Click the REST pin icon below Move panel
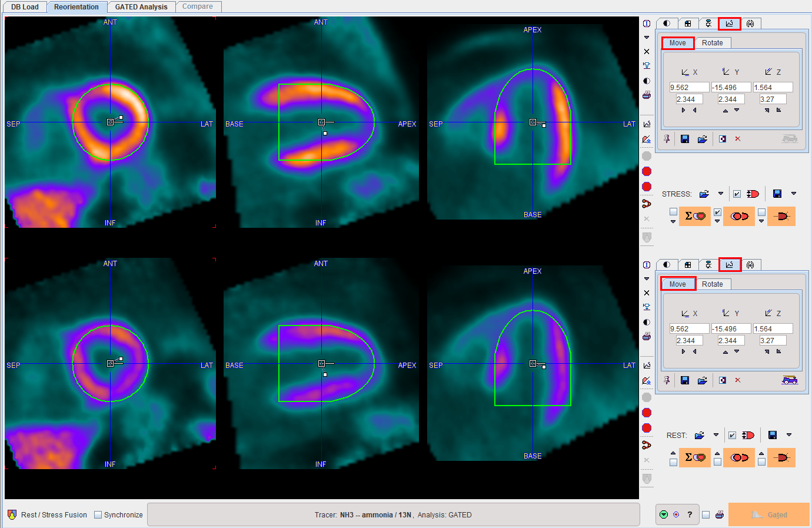The height and width of the screenshot is (528, 812). (x=667, y=380)
